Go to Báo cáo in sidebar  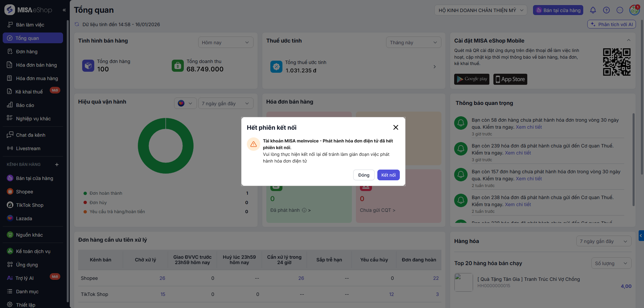(25, 105)
